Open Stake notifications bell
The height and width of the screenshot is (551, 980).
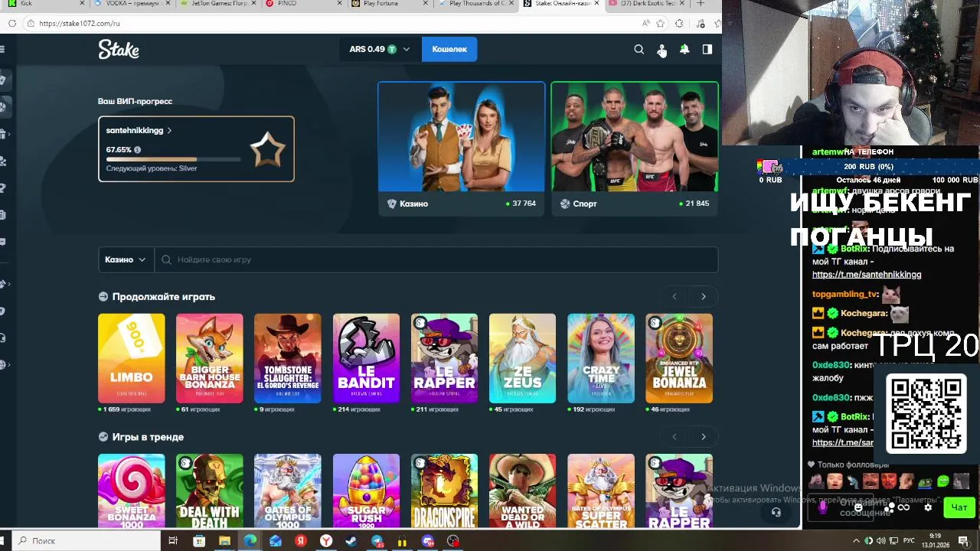coord(684,49)
